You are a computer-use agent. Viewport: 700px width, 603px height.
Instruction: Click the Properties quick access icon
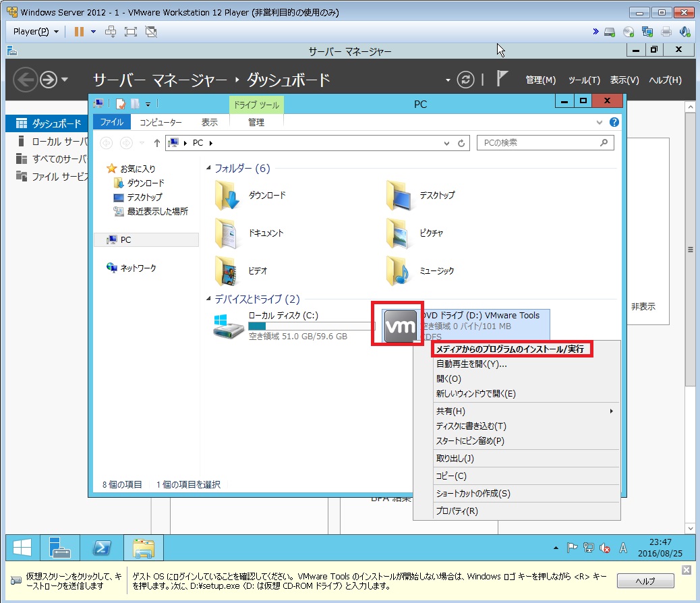[121, 104]
